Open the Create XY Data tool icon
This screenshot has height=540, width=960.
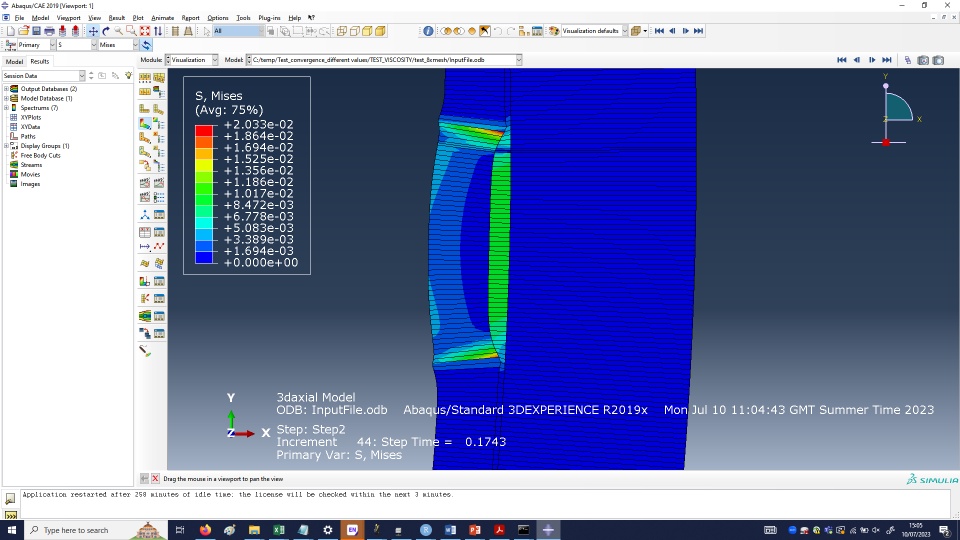[x=145, y=232]
